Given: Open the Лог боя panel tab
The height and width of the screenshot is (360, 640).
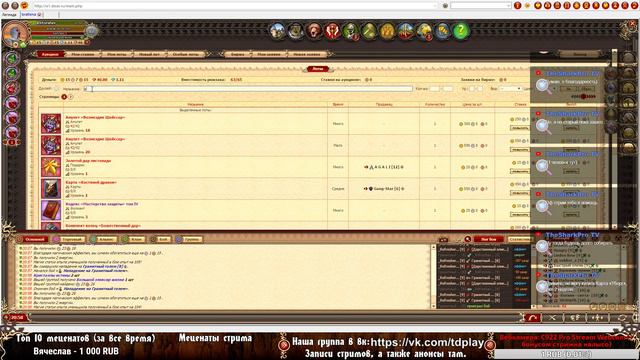Looking at the screenshot, I should pyautogui.click(x=489, y=239).
